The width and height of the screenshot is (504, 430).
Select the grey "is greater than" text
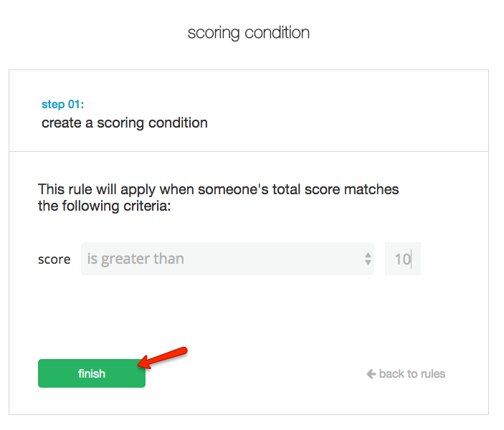[x=135, y=259]
